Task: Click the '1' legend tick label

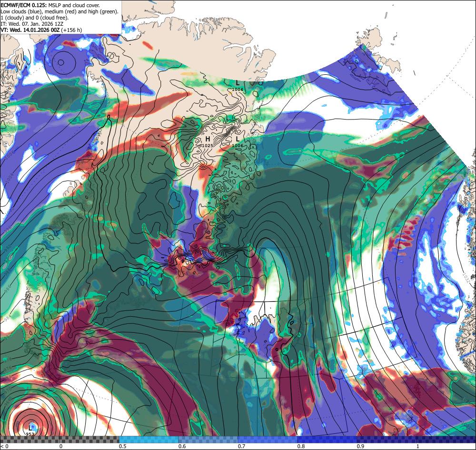Action: point(418,446)
